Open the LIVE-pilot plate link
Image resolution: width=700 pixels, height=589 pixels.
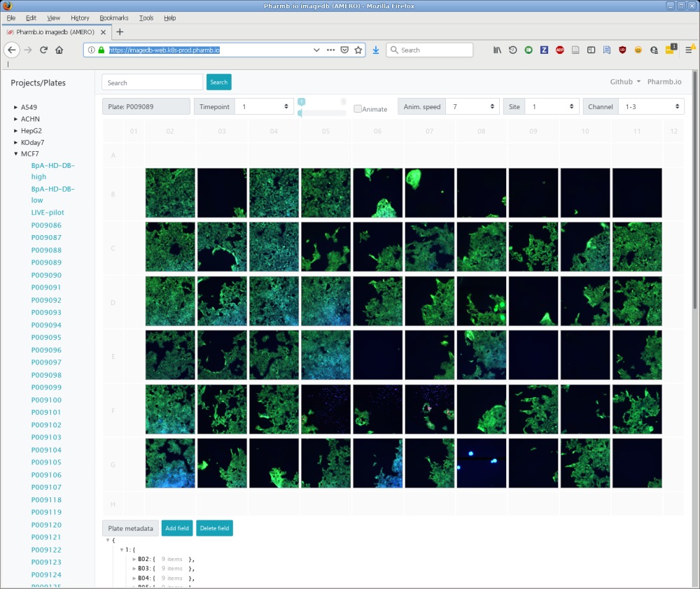[48, 213]
